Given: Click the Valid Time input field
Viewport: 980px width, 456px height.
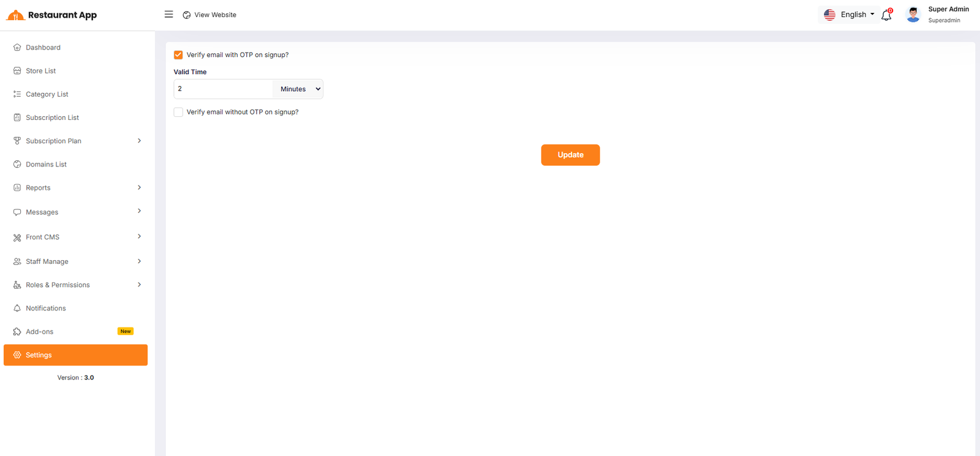Looking at the screenshot, I should pyautogui.click(x=223, y=89).
